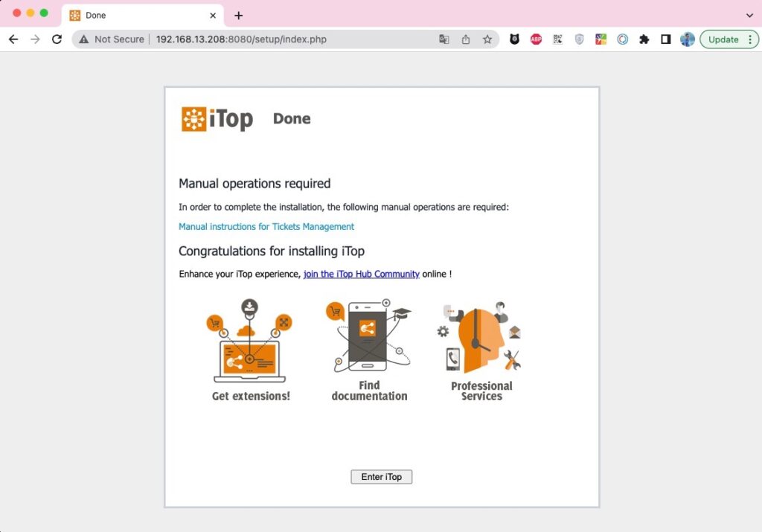Click the URL address bar field
762x532 pixels.
tap(285, 39)
